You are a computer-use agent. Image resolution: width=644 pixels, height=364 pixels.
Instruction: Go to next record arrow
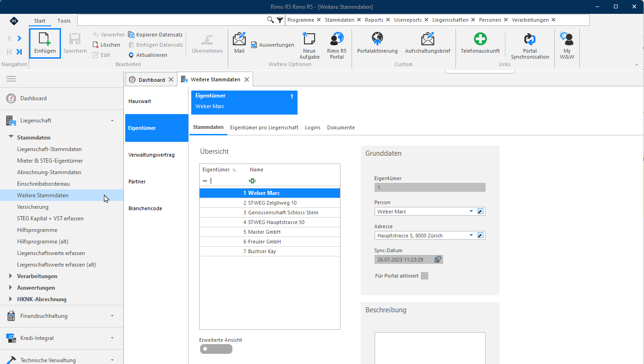19,38
